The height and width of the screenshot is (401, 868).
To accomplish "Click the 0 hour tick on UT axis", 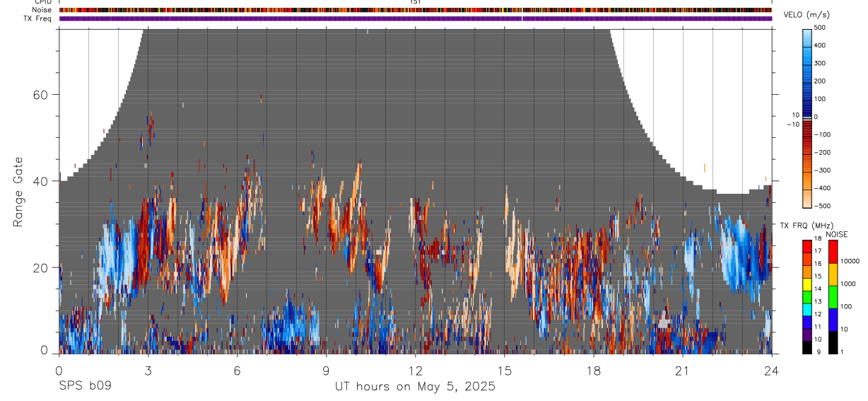I will (59, 370).
